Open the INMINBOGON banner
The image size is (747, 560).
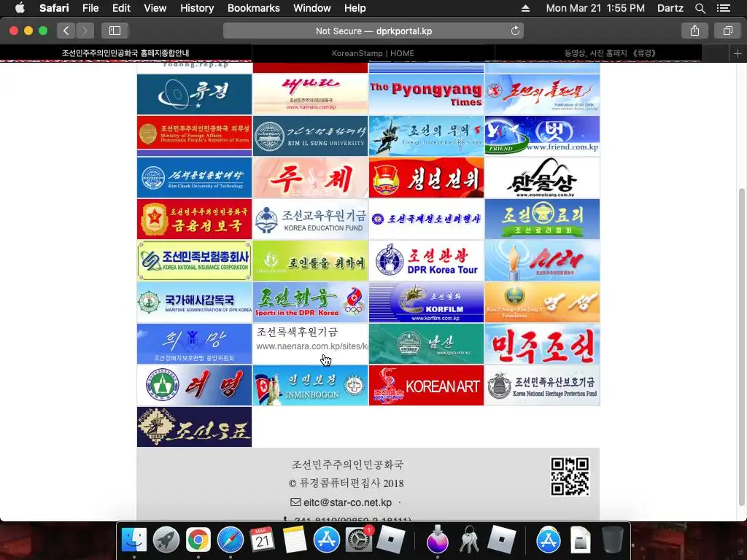[310, 385]
